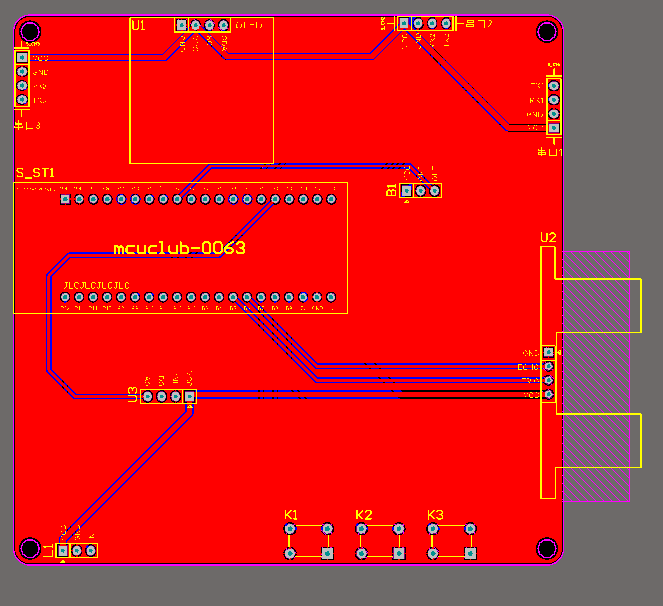Click the mounting hole nearest U2 label's board top corner

[547, 32]
